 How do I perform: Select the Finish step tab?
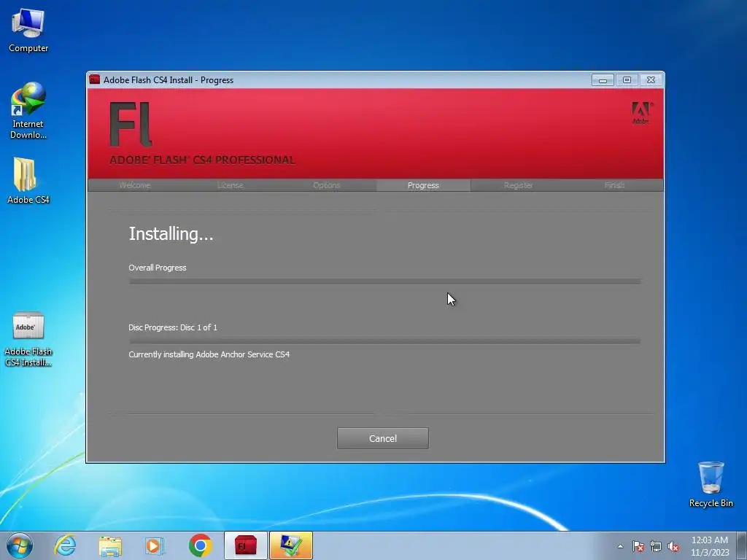[614, 185]
